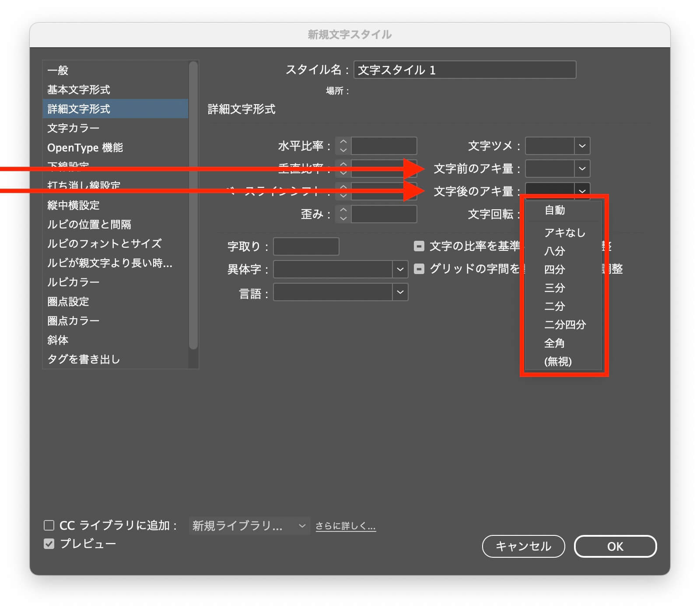
Task: Choose アキなし in the dropdown list
Action: point(564,232)
